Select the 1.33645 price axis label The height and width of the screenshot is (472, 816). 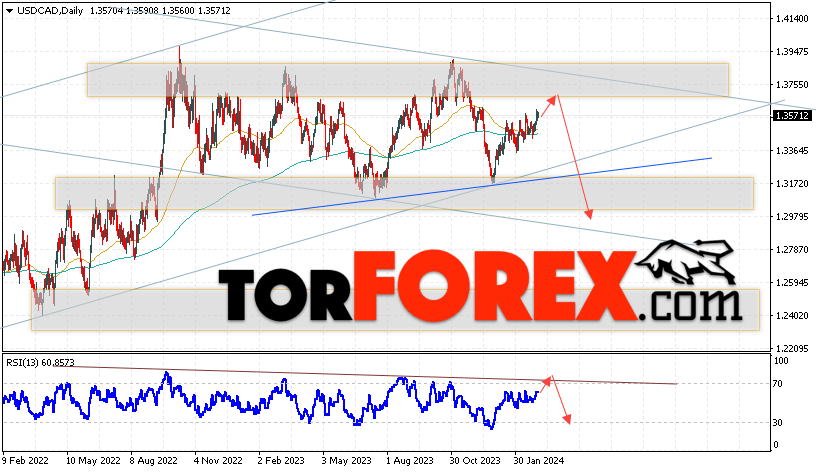(792, 150)
